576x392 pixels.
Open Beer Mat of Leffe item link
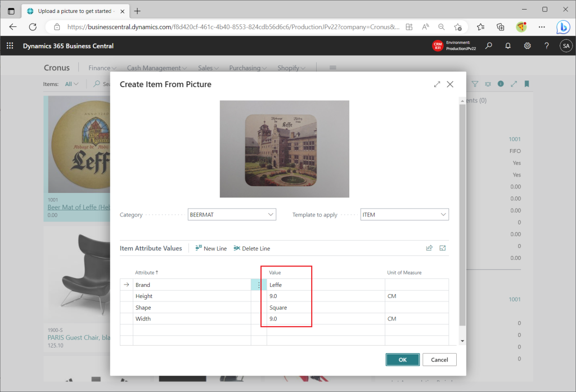point(79,207)
